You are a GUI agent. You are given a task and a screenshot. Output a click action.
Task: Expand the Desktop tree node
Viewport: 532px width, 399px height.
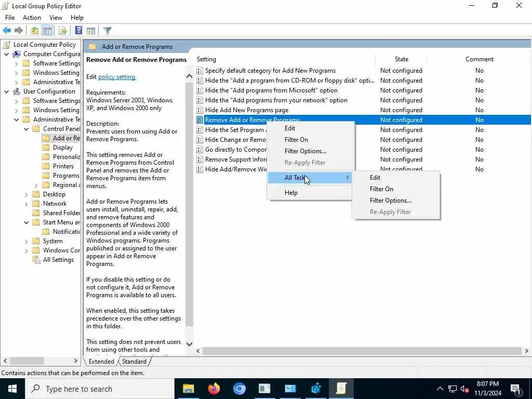(x=26, y=194)
